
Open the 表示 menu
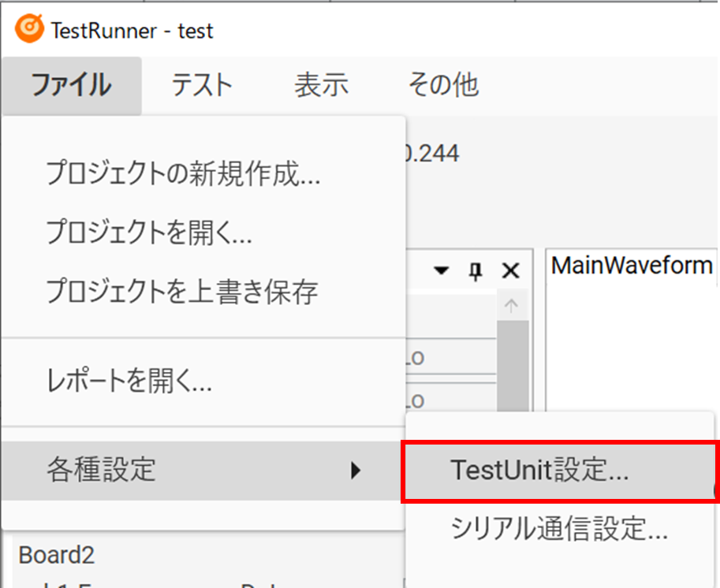(321, 85)
